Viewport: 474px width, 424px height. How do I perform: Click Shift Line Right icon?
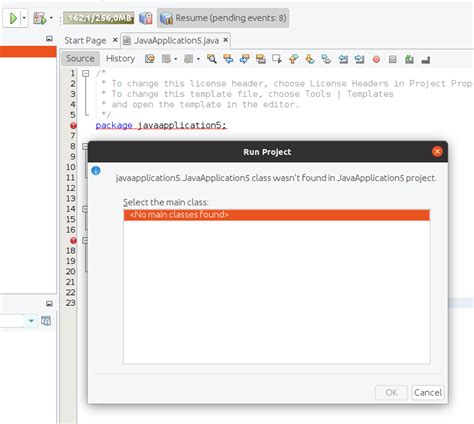pyautogui.click(x=359, y=59)
